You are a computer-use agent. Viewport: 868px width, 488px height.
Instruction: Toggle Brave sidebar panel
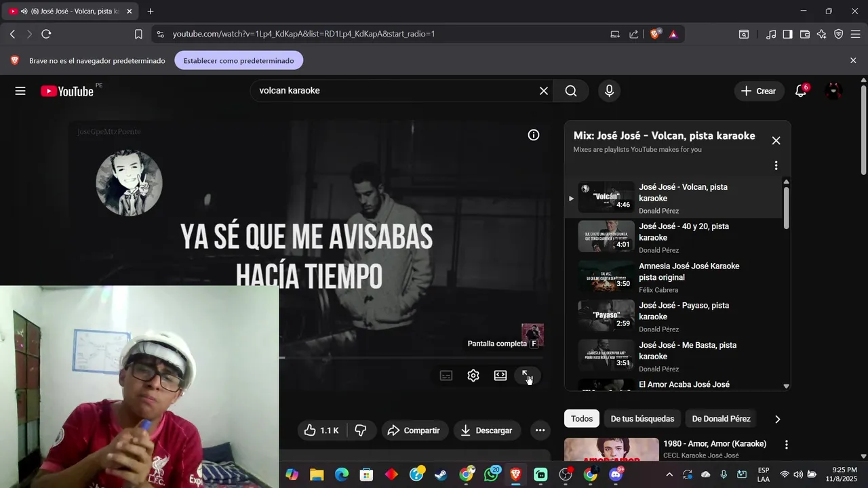tap(787, 34)
